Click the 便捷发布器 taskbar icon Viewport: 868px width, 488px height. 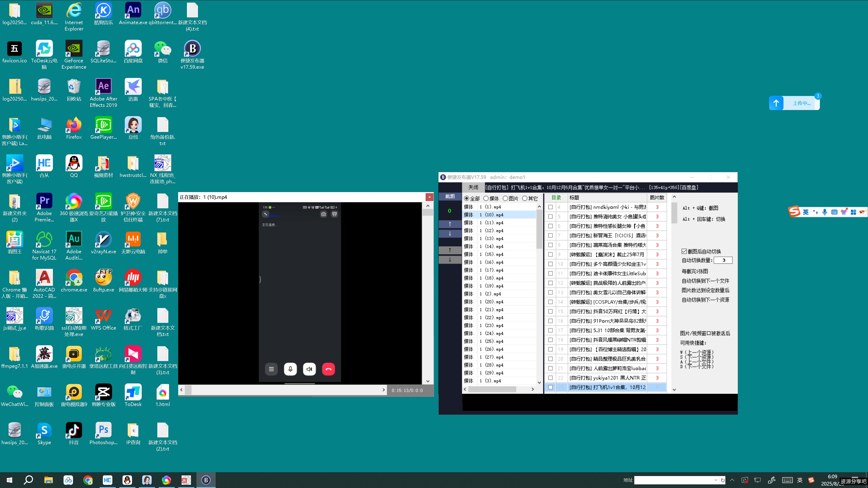pos(206,480)
